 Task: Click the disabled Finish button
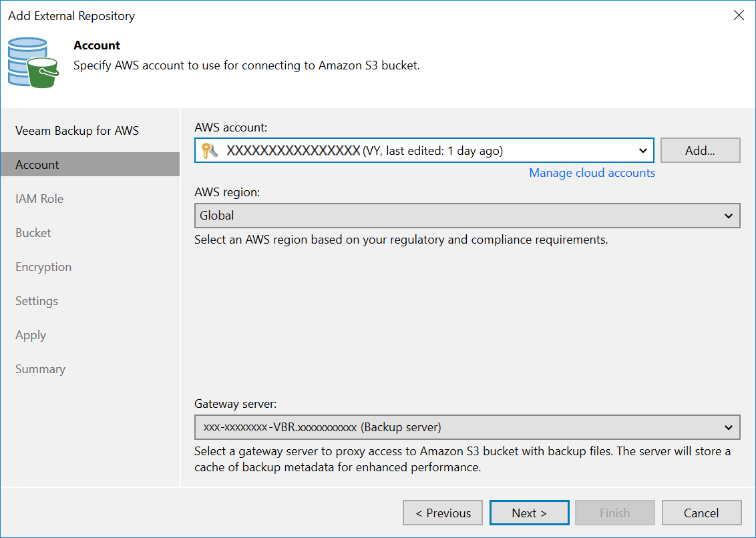click(x=614, y=513)
